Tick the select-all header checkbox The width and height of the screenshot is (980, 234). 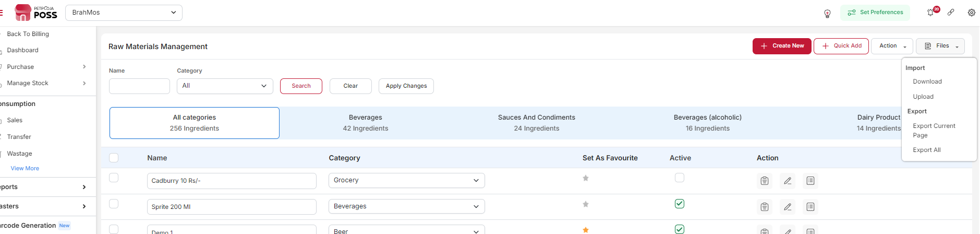click(114, 158)
